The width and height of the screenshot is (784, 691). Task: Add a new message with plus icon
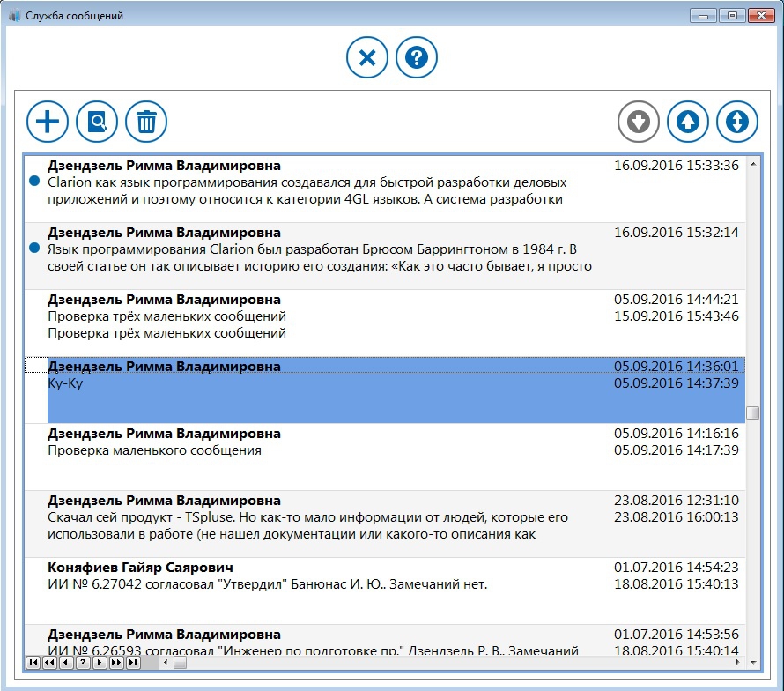pos(48,122)
